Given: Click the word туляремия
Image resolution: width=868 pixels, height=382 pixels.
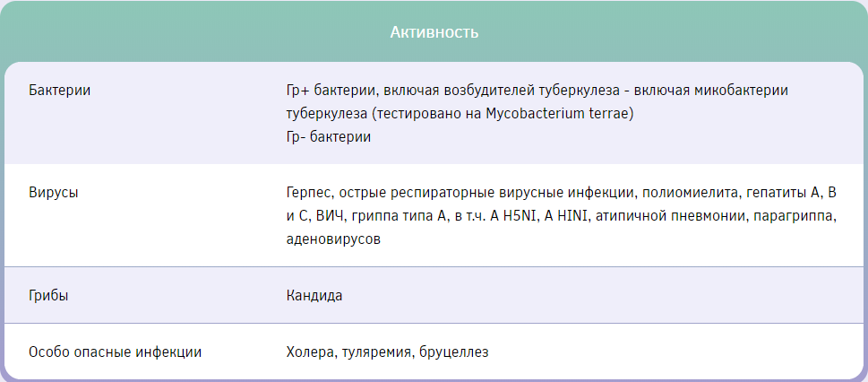Looking at the screenshot, I should coord(377,352).
